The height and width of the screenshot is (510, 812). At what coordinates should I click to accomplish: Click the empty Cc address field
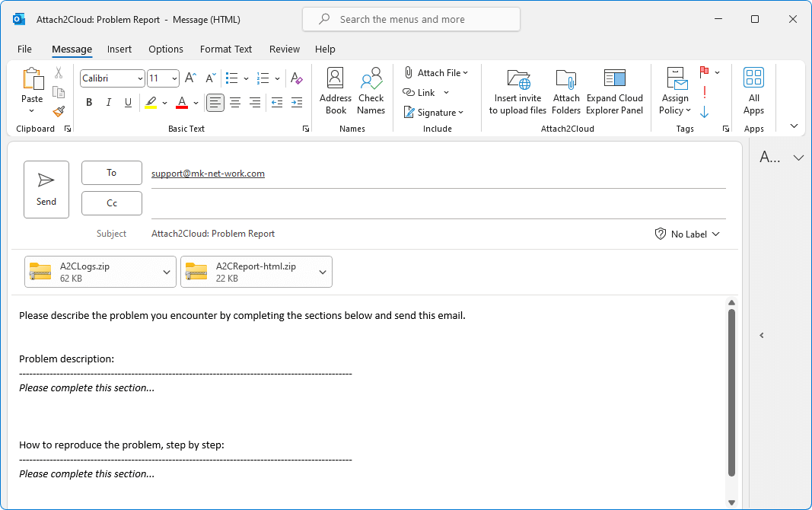438,204
